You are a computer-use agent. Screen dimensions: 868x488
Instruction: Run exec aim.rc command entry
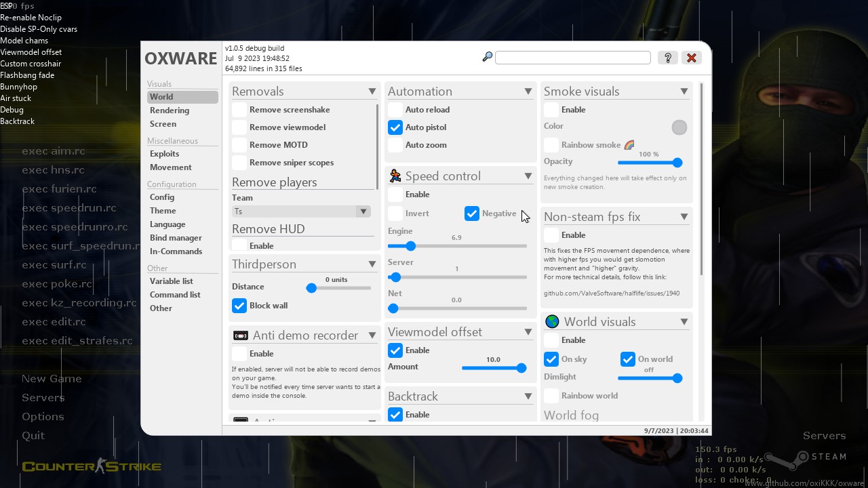[x=54, y=151]
